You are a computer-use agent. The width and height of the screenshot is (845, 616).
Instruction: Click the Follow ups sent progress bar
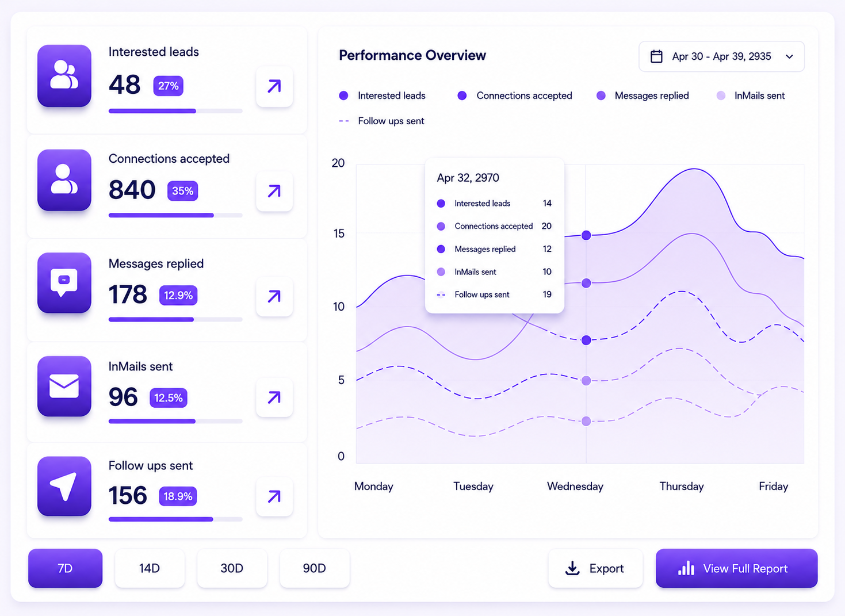pyautogui.click(x=175, y=519)
